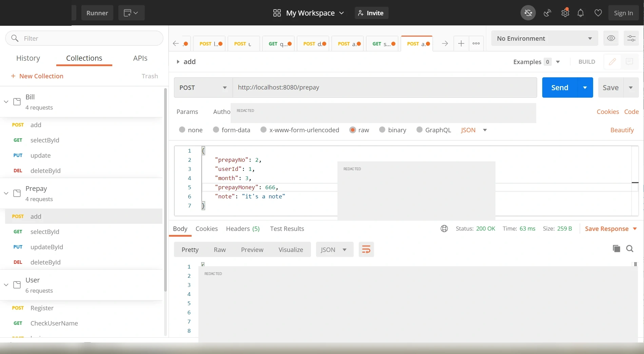The width and height of the screenshot is (644, 354).
Task: Open the response Headers (5) tab
Action: click(243, 229)
